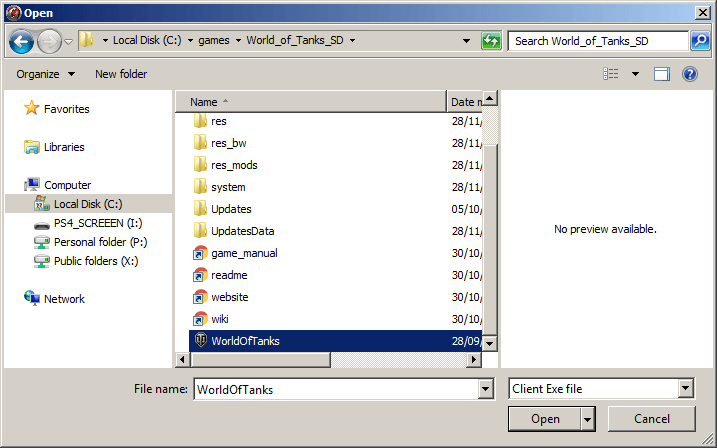
Task: Open the recent pages arrow beside Forward
Action: (69, 42)
